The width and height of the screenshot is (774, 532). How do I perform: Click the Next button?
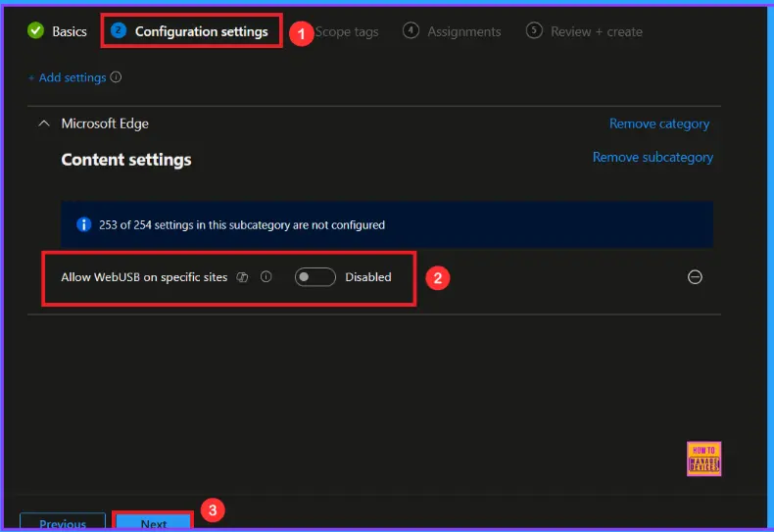click(153, 522)
